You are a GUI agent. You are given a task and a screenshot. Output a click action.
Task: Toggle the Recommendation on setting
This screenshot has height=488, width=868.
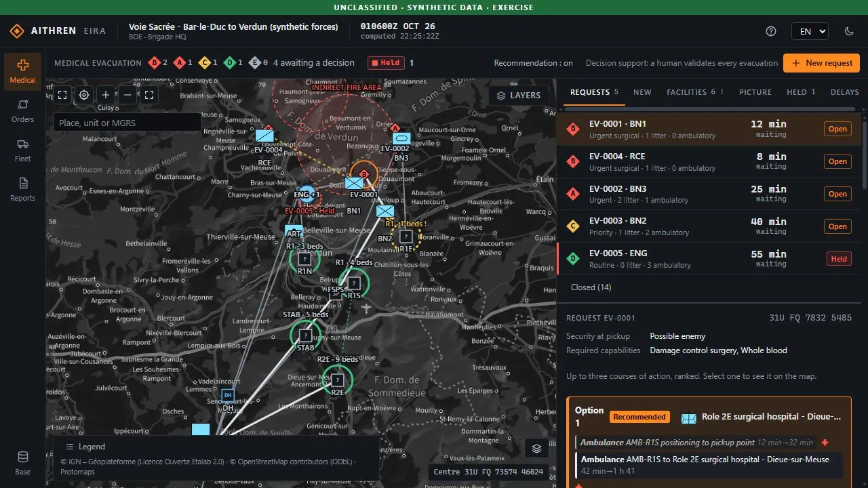pos(533,63)
